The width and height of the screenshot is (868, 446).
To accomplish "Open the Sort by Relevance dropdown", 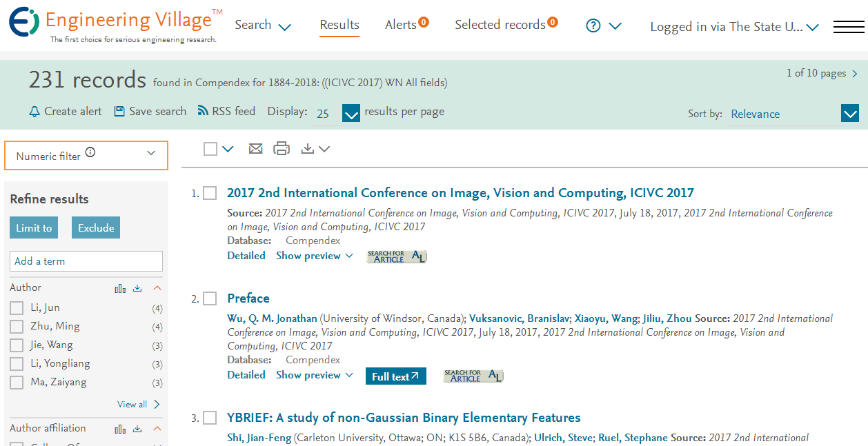I will 849,114.
